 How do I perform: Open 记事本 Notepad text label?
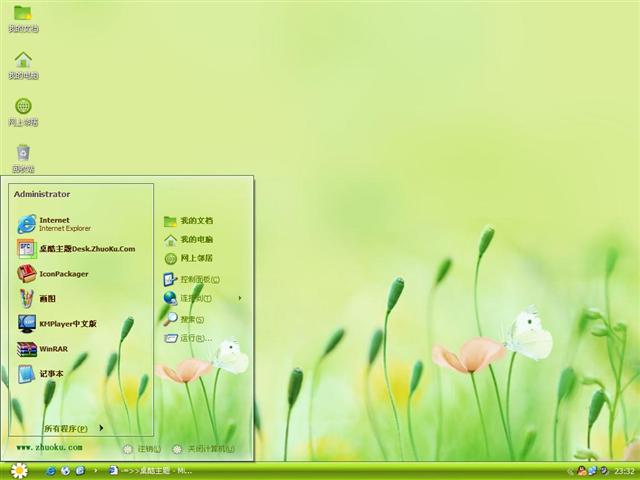(51, 374)
